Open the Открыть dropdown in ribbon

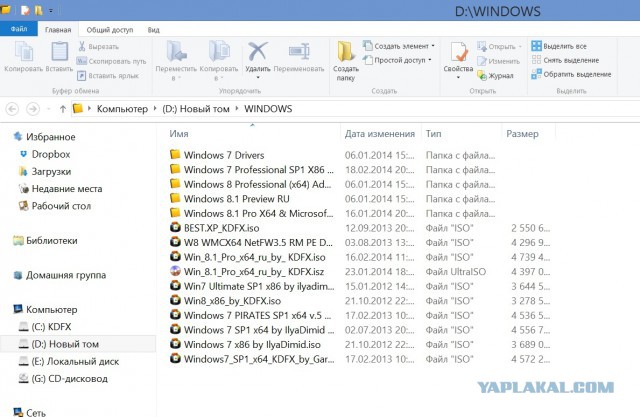point(500,47)
